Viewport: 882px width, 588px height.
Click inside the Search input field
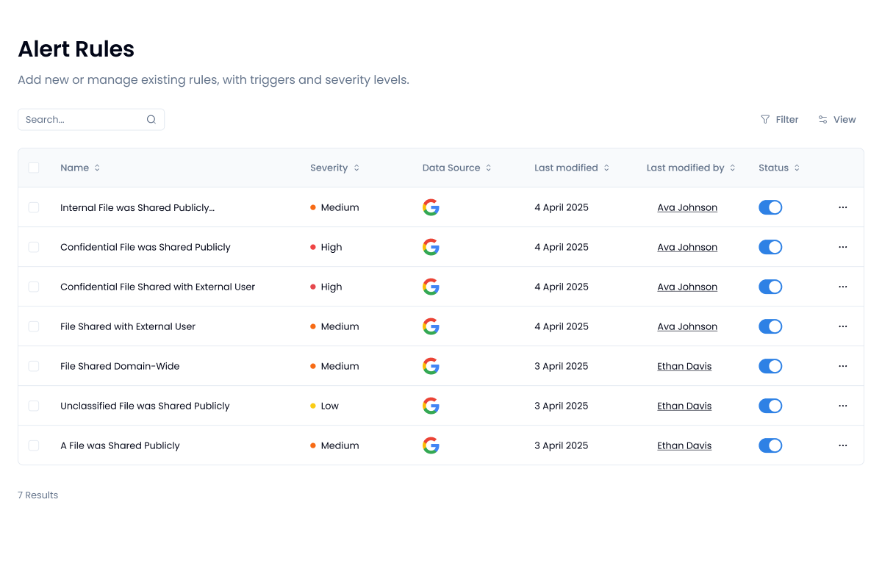pyautogui.click(x=81, y=119)
